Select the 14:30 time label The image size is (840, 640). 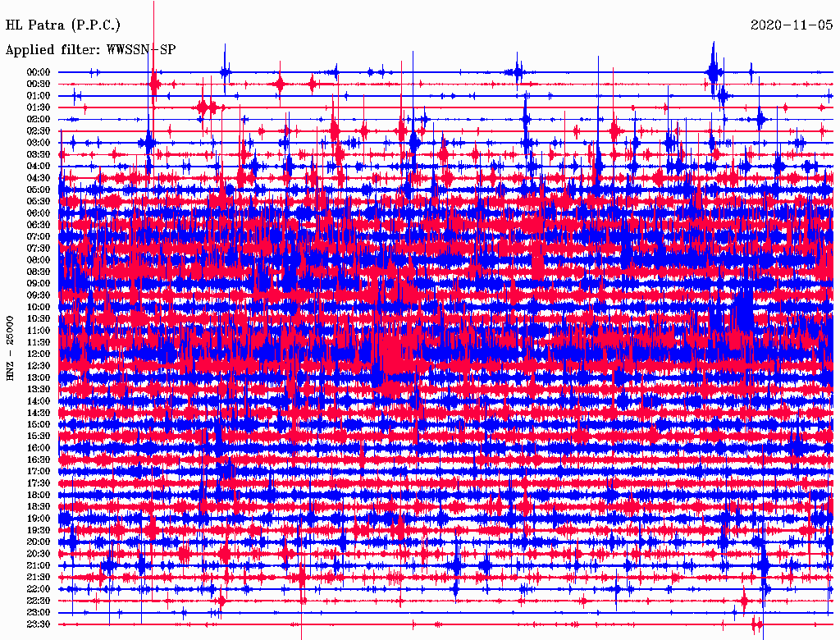tap(39, 414)
